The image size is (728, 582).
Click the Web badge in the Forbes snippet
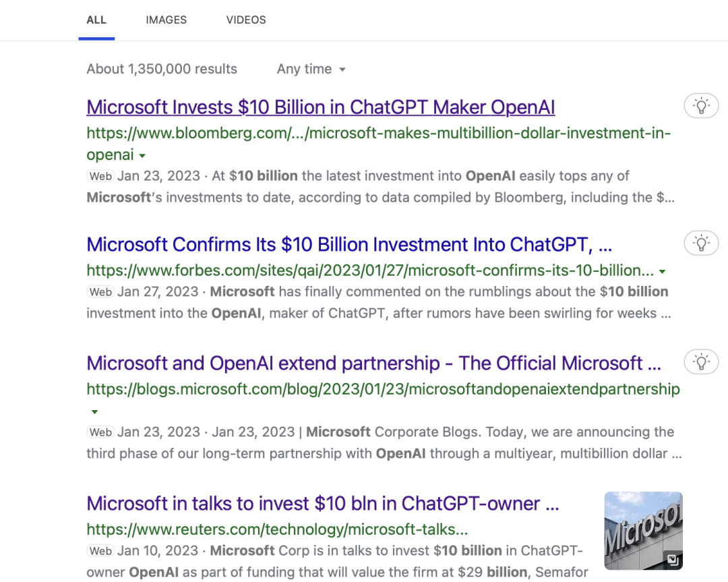(100, 292)
